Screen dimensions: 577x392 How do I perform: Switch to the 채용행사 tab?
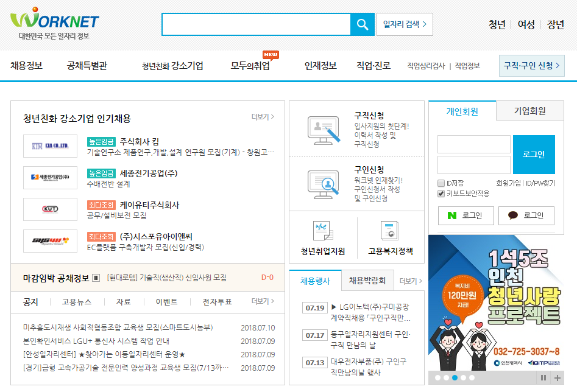316,281
